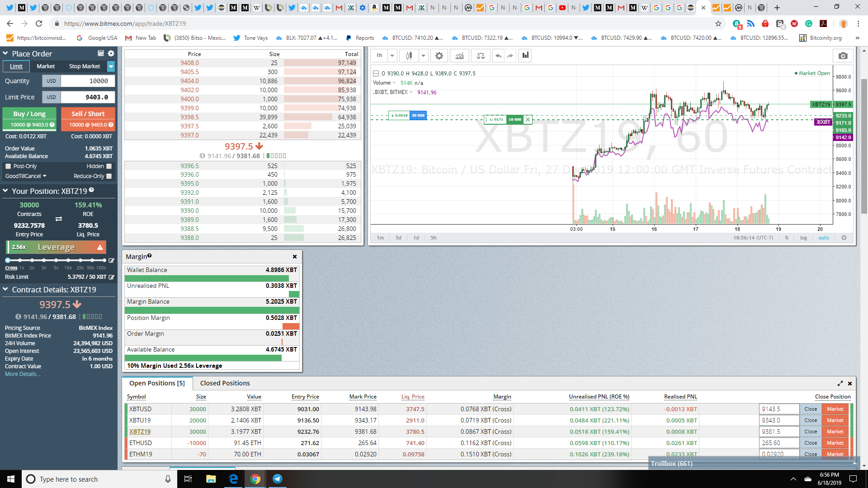Set chart range to 5d
The height and width of the screenshot is (488, 868).
(398, 238)
